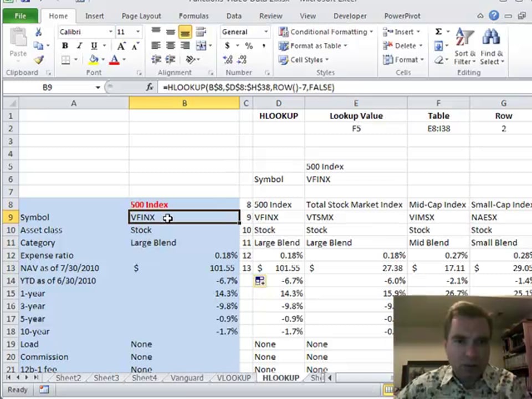Click the Excel Help question mark icon

pos(494,16)
